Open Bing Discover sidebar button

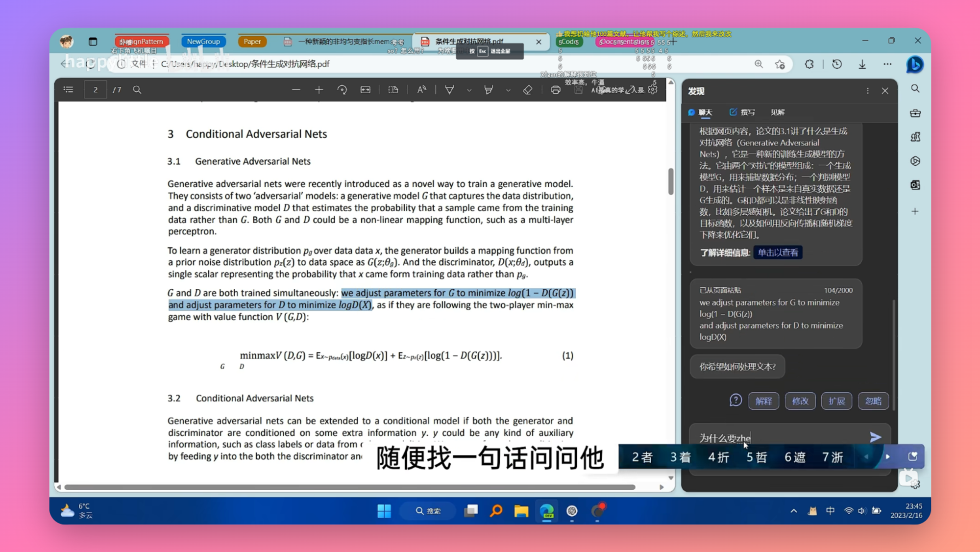click(914, 64)
